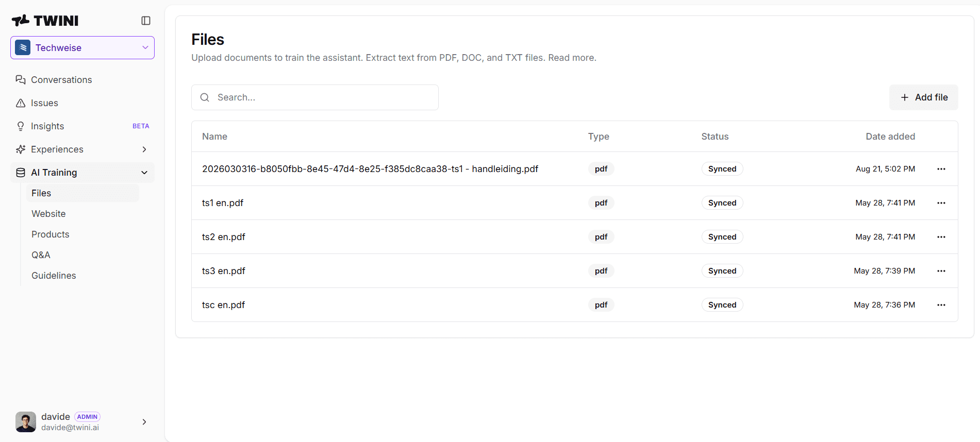980x442 pixels.
Task: Open more options for ts1 en.pdf
Action: tap(941, 203)
